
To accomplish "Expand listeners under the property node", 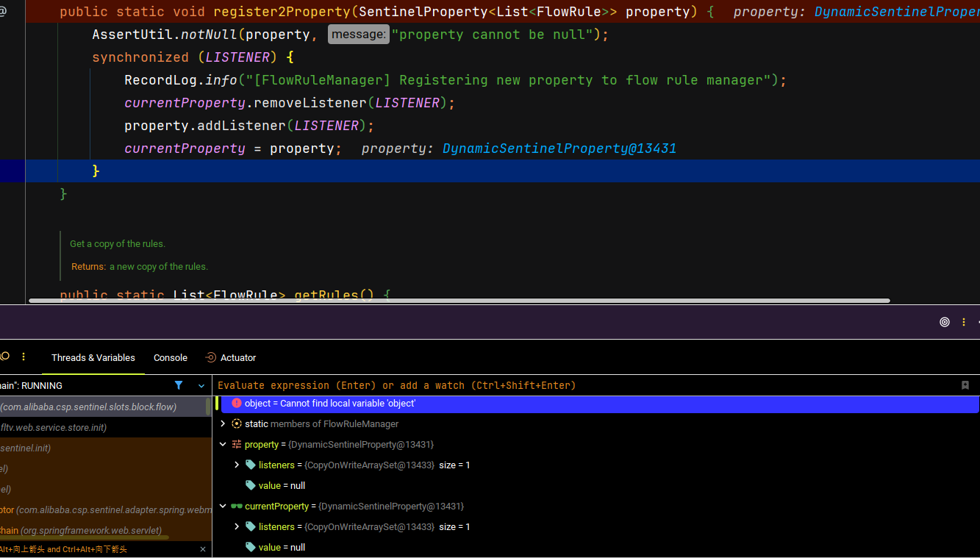I will pyautogui.click(x=237, y=465).
